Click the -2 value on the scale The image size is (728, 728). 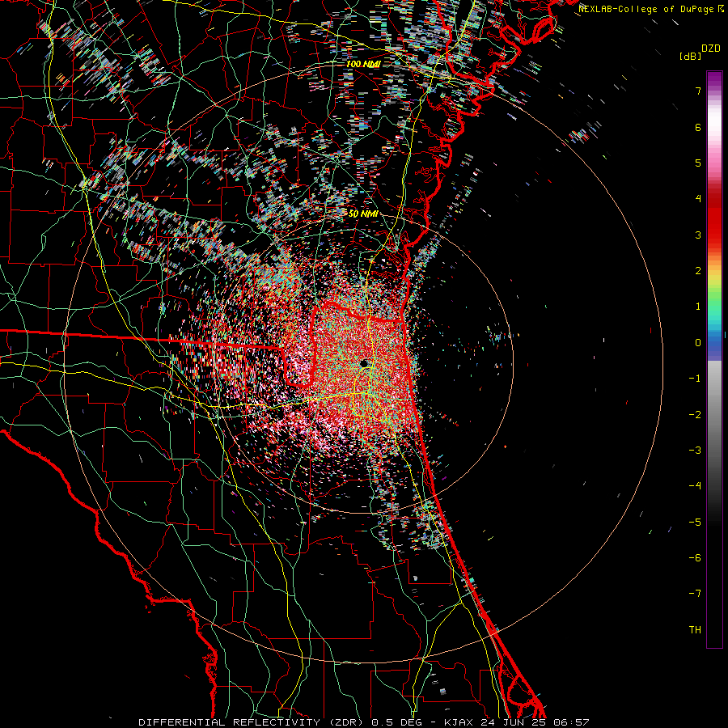(x=695, y=415)
